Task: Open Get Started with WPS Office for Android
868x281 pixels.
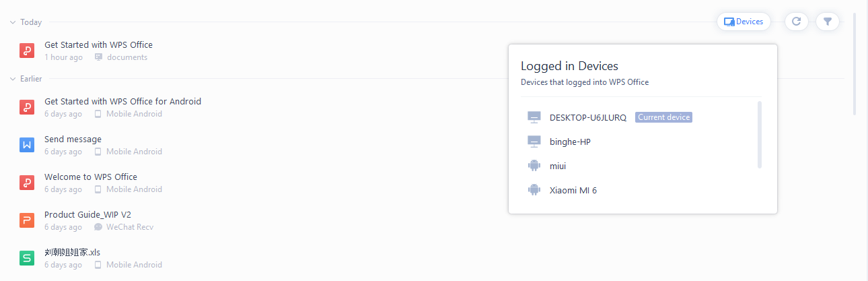Action: click(122, 101)
